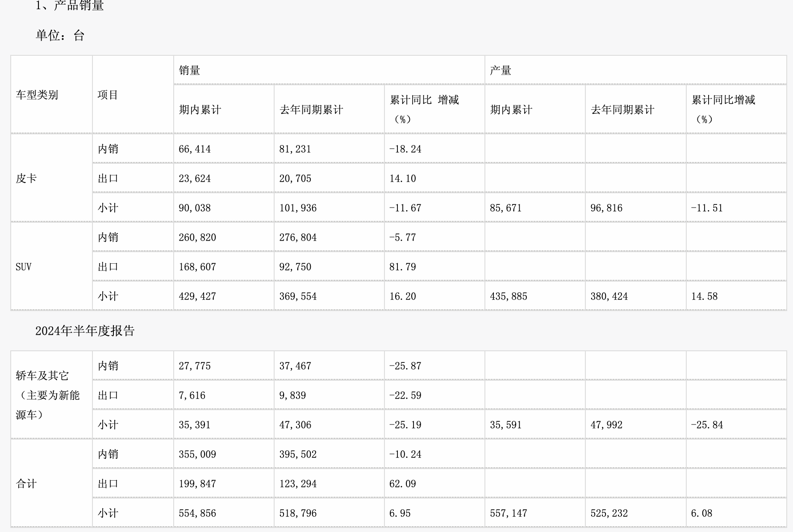Click the percentage 14.10
The width and height of the screenshot is (793, 532).
(x=403, y=179)
